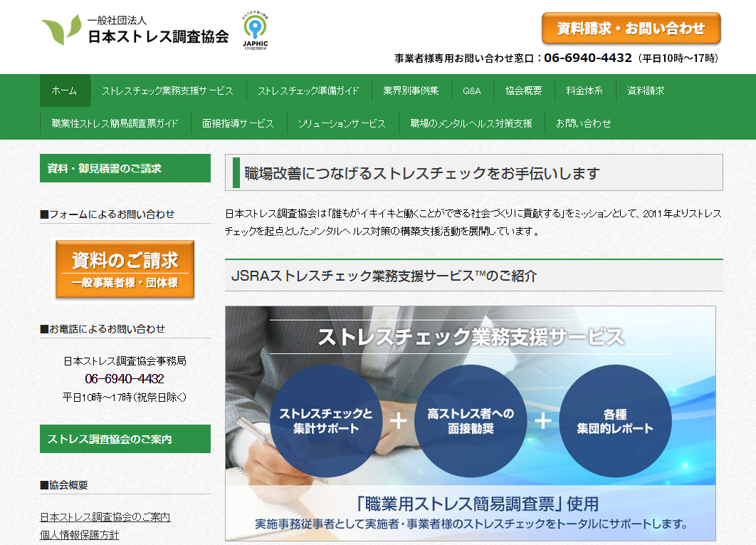Click ■フォームによるお問い合わせ heading
Image resolution: width=756 pixels, height=545 pixels.
pos(107,214)
